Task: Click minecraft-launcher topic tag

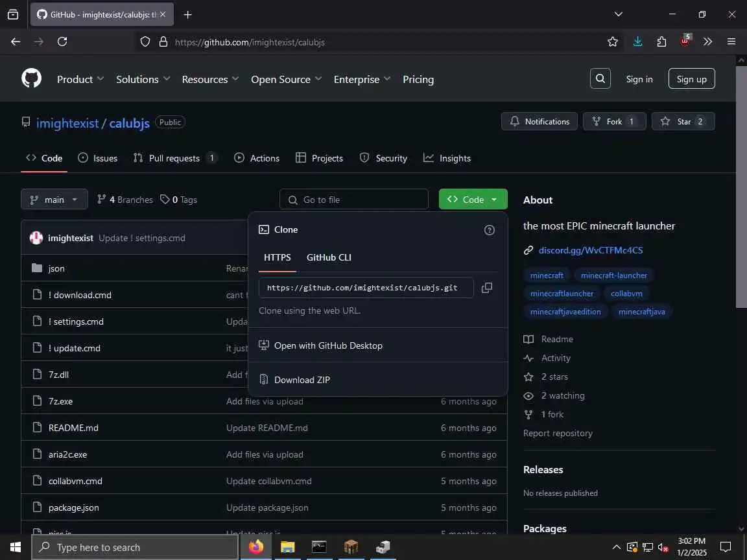Action: tap(614, 275)
